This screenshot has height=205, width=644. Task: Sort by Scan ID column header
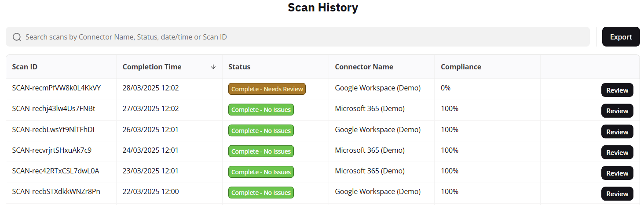pos(25,67)
